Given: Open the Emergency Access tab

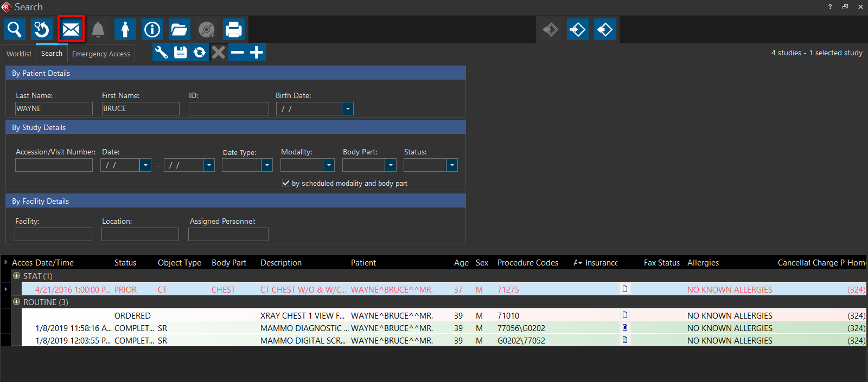Looking at the screenshot, I should click(101, 54).
